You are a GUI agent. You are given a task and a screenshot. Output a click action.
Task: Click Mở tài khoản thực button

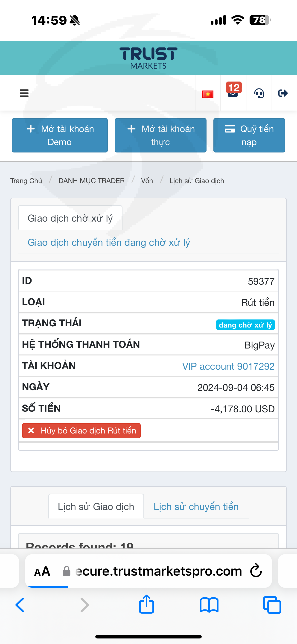click(160, 135)
